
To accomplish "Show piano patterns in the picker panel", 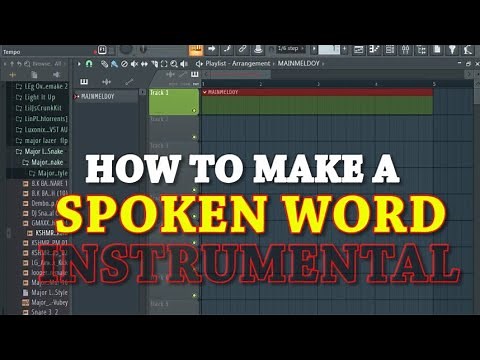I will coord(84,82).
